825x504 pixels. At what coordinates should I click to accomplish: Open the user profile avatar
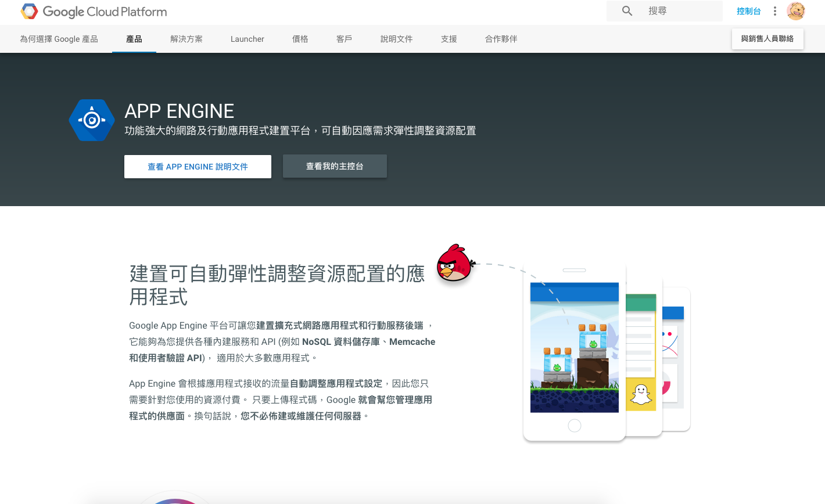[x=795, y=11]
